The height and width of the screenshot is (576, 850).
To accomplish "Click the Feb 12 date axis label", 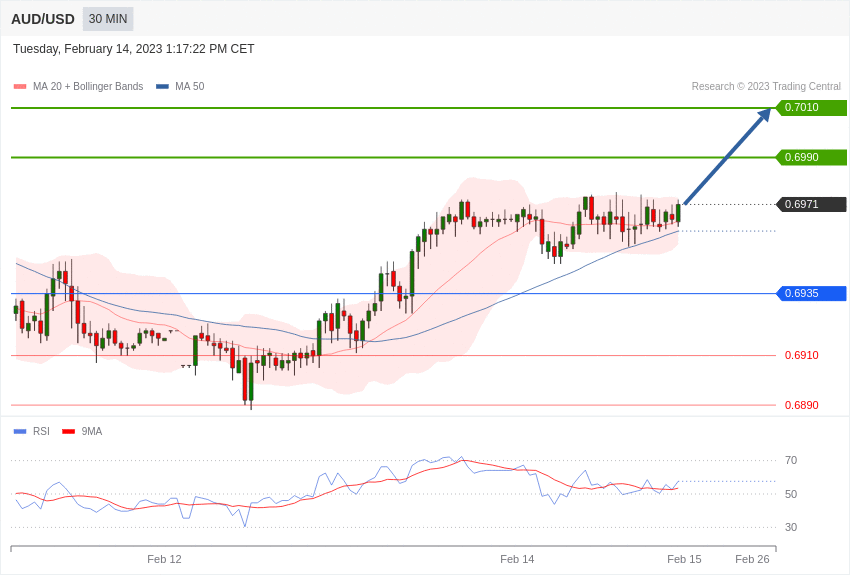I will (164, 559).
